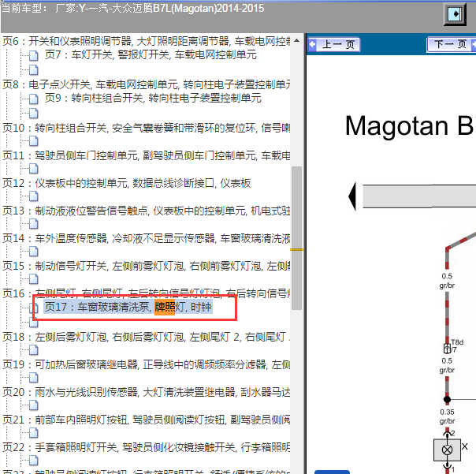Select 页21：前部车内照明灯按钮
The width and height of the screenshot is (476, 474).
pyautogui.click(x=147, y=420)
